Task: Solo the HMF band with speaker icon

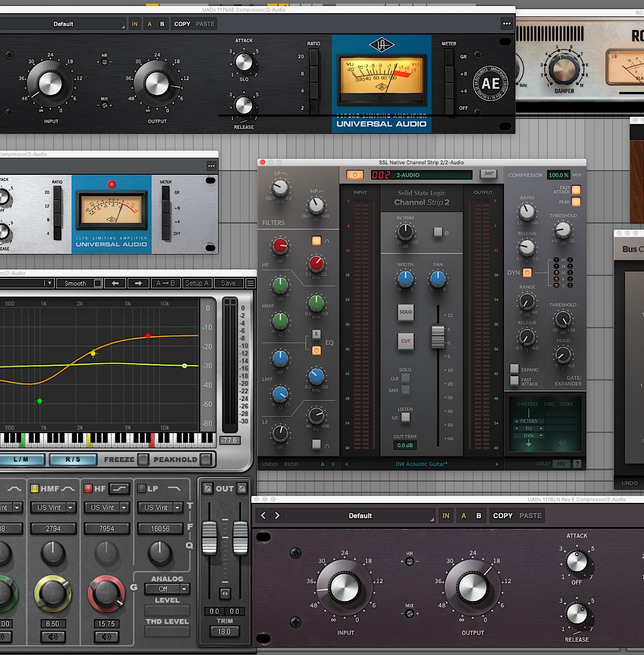Action: click(53, 637)
